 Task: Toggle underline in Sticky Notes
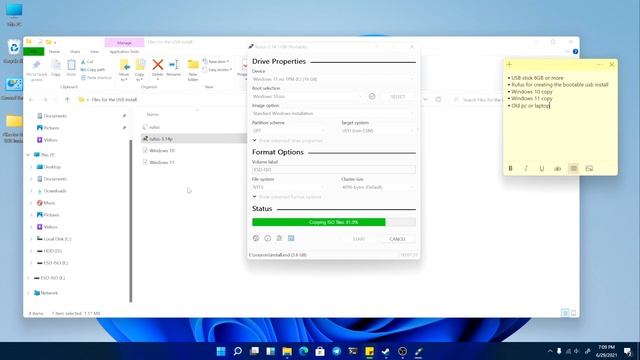(542, 168)
